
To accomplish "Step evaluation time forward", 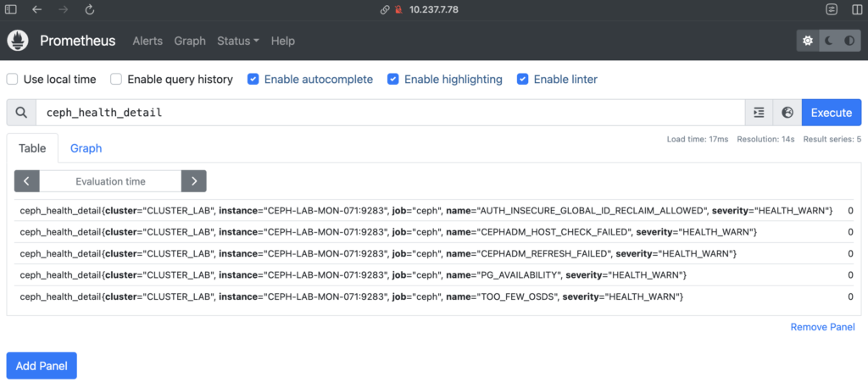I will [x=194, y=181].
